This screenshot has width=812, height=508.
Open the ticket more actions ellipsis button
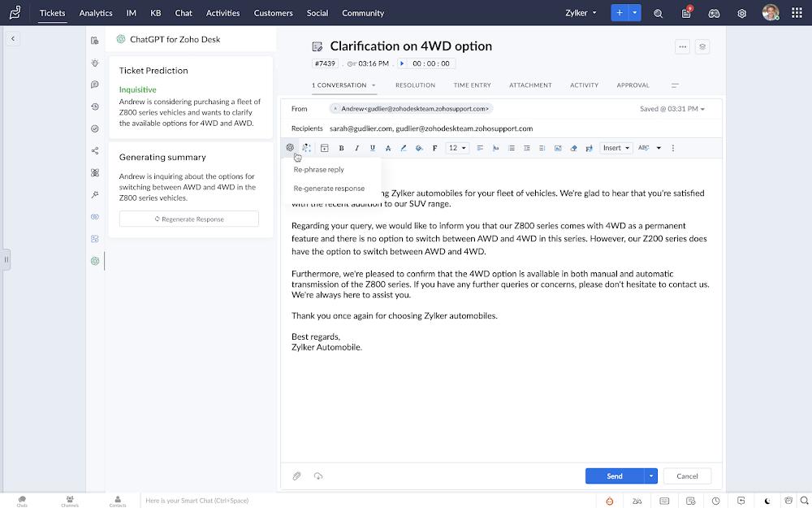point(683,46)
